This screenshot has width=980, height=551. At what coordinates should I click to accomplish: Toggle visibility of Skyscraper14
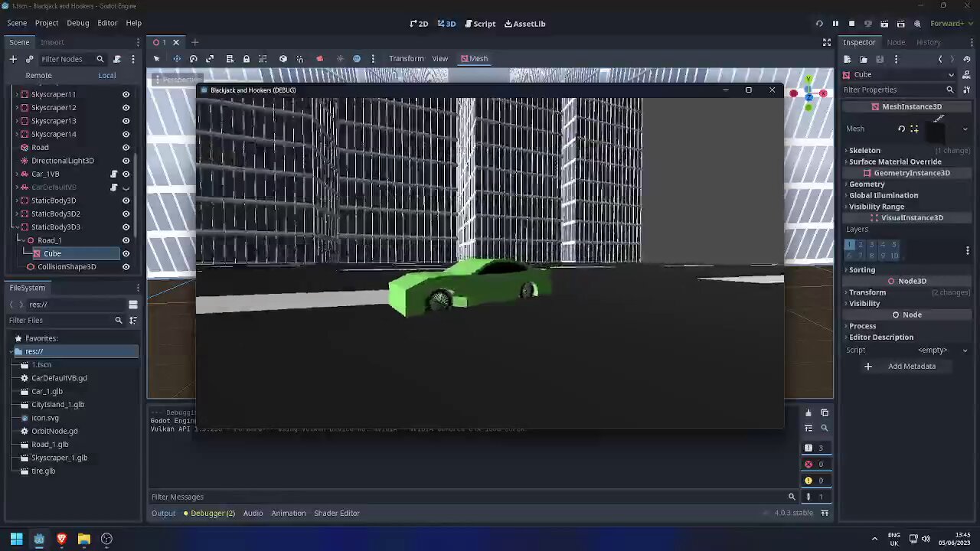pyautogui.click(x=126, y=134)
